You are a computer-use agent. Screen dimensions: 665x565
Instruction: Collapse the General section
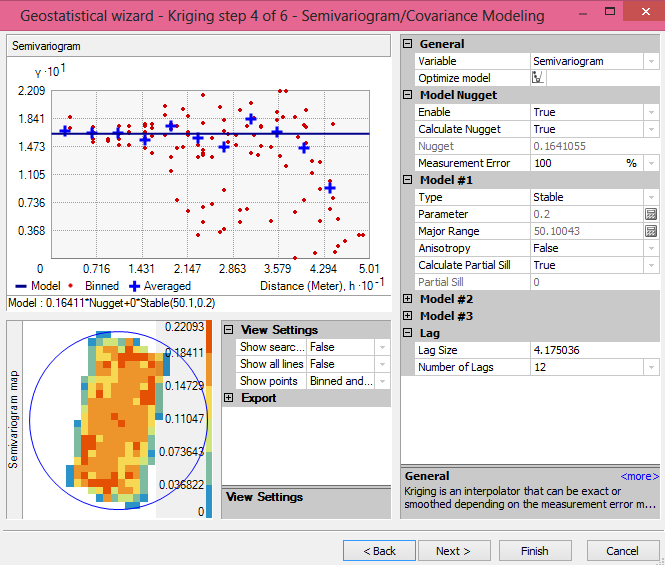[x=408, y=44]
